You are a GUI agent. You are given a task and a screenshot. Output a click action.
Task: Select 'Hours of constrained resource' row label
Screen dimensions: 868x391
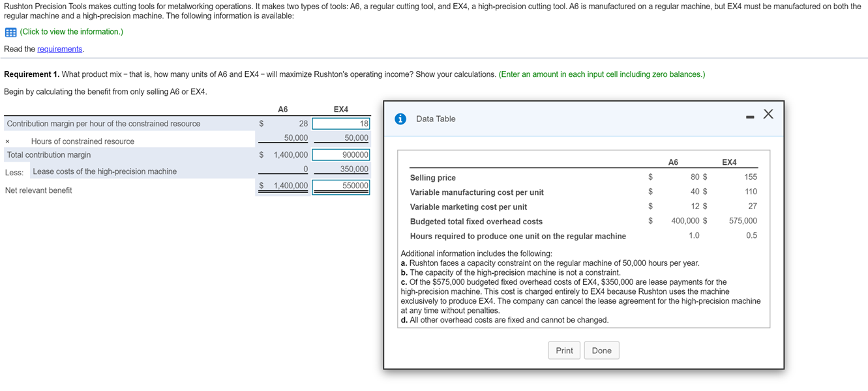pos(83,141)
